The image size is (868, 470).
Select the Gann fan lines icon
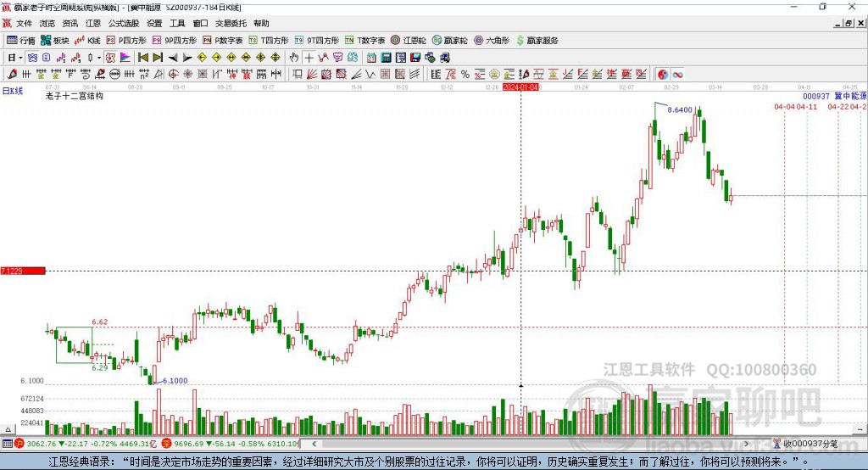(312, 74)
